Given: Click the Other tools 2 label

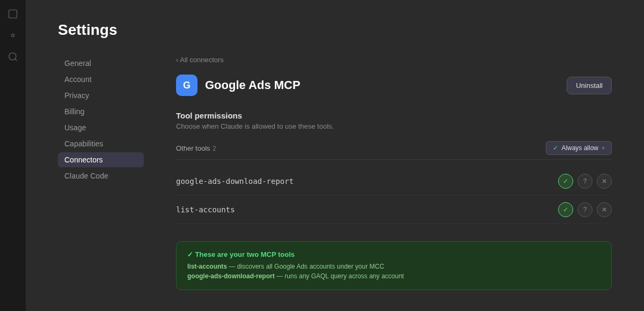Looking at the screenshot, I should [x=196, y=149].
